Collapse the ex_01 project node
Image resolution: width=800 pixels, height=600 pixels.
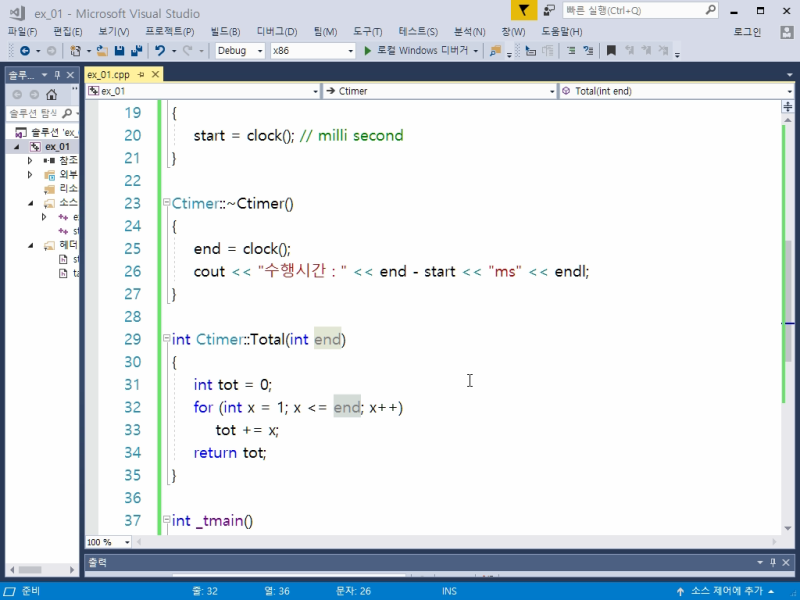tap(17, 147)
